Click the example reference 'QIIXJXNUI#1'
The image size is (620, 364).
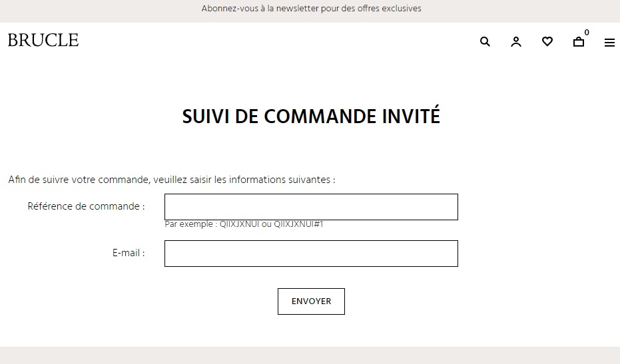pos(299,224)
